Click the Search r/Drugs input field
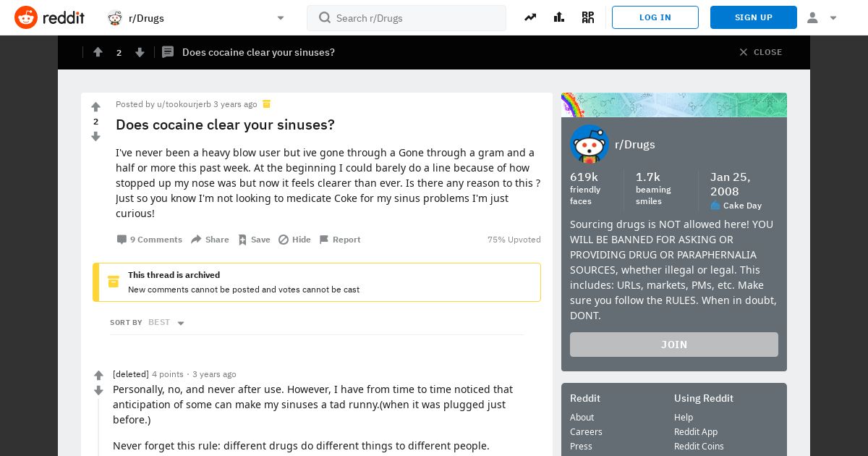Viewport: 868px width, 456px height. [407, 18]
